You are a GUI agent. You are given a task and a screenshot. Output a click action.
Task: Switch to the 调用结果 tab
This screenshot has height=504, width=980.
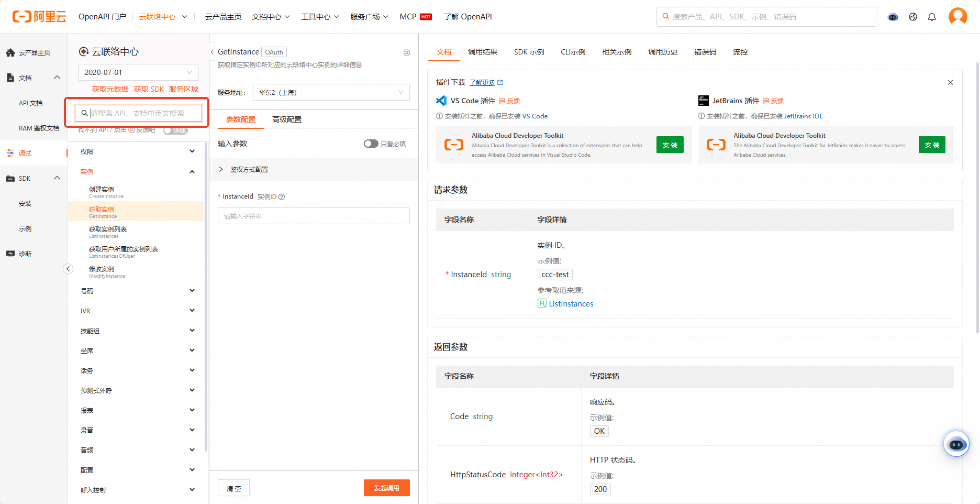(482, 52)
